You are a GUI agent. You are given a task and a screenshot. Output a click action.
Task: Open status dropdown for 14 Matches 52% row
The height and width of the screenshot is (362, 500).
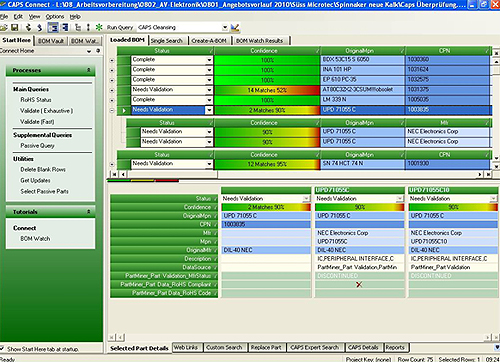(x=209, y=90)
